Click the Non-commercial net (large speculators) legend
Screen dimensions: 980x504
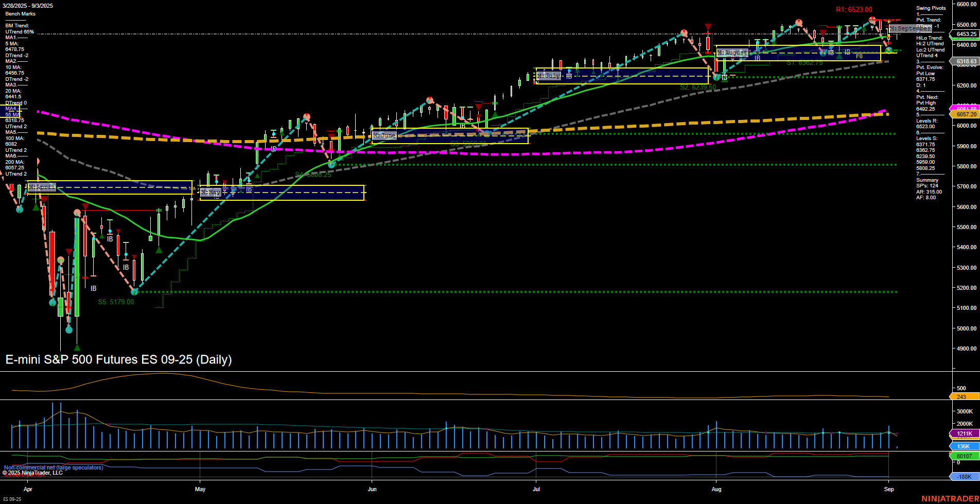53,467
